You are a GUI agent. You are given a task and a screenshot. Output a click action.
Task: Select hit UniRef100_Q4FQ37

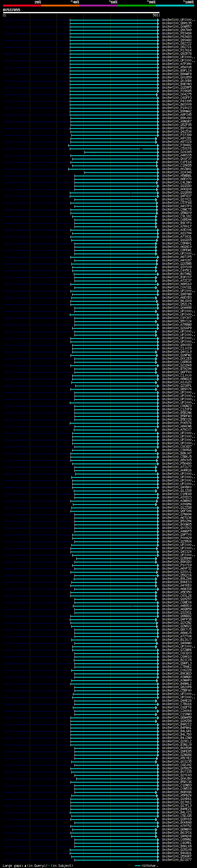coord(176,196)
